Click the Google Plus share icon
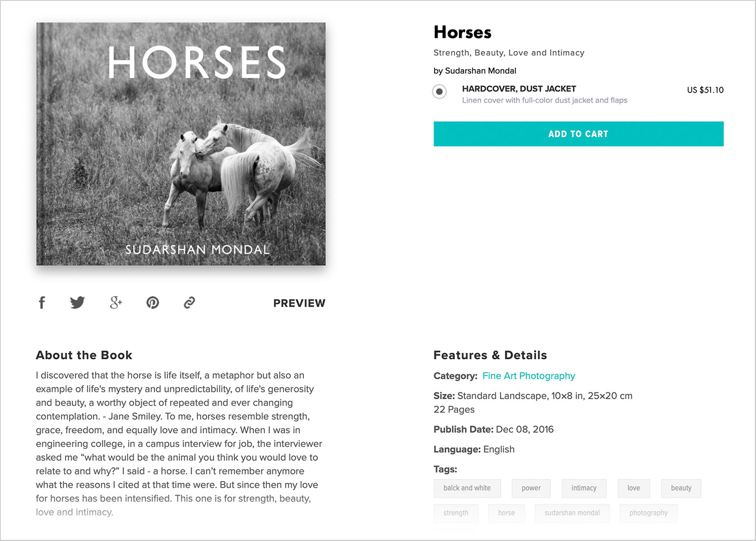 click(x=116, y=303)
